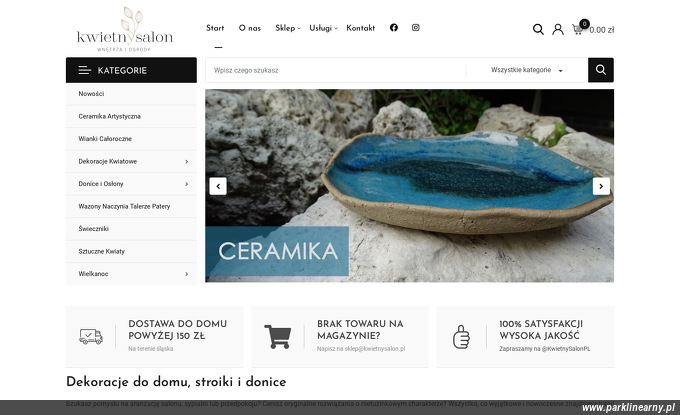Go to the Kontakt page
The image size is (680, 415).
pos(360,28)
